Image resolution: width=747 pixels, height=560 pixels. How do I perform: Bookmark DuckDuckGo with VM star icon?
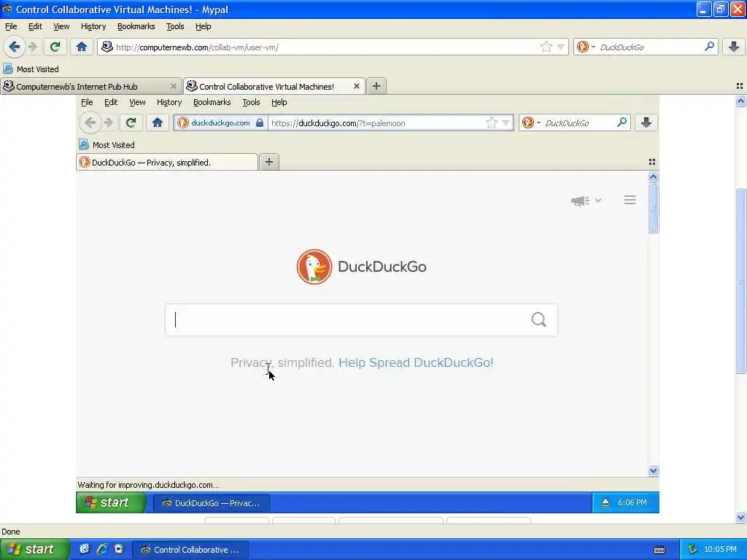491,122
